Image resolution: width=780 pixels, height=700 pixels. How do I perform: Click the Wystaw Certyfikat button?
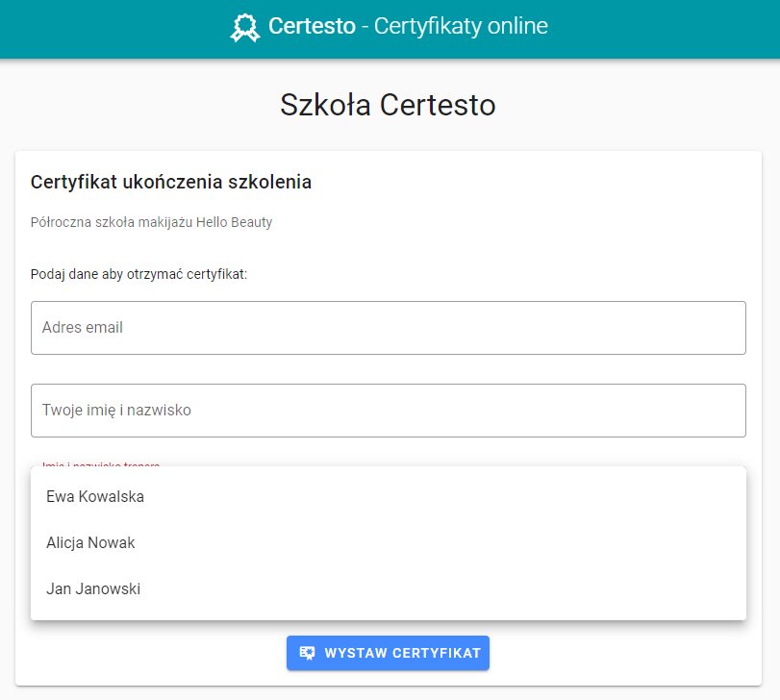tap(388, 653)
